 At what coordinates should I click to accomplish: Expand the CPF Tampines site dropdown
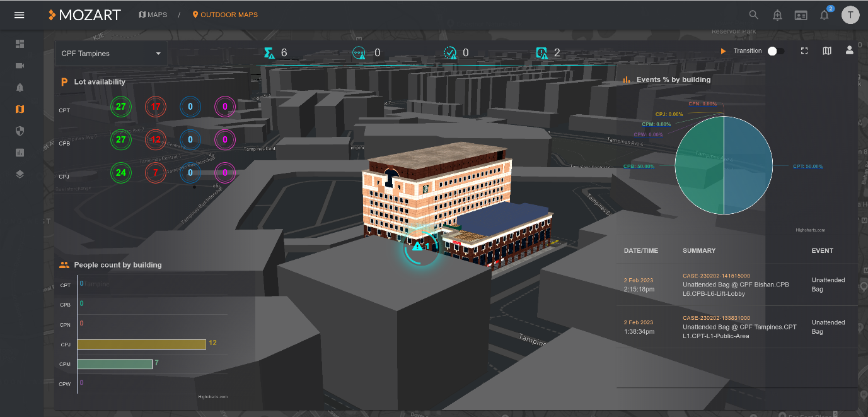(111, 54)
